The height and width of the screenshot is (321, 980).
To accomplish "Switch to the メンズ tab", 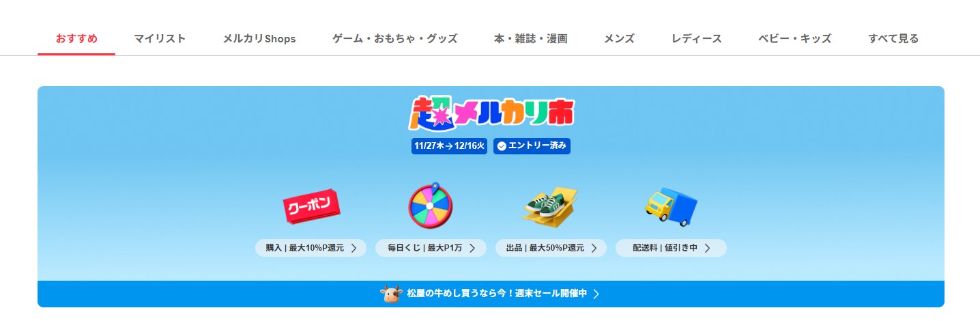I will click(x=619, y=39).
